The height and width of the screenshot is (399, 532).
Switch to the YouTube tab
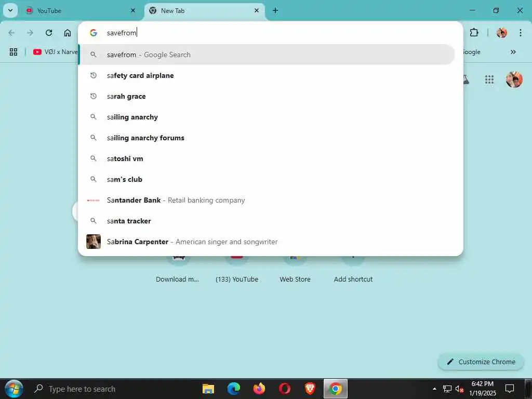click(x=81, y=10)
